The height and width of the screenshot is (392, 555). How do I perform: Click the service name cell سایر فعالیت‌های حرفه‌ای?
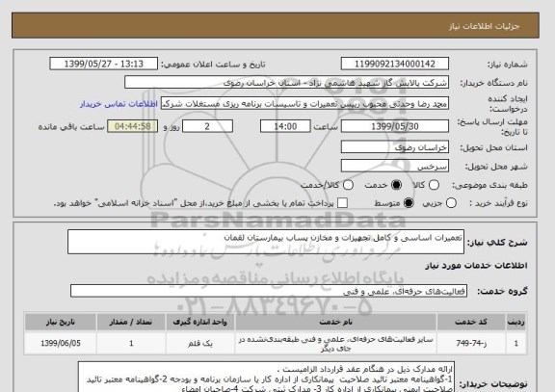point(336,343)
